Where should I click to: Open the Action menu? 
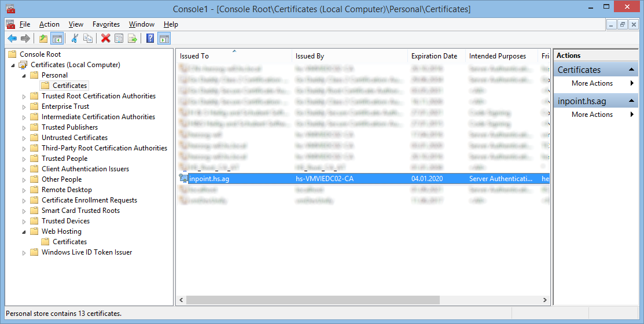(x=49, y=24)
